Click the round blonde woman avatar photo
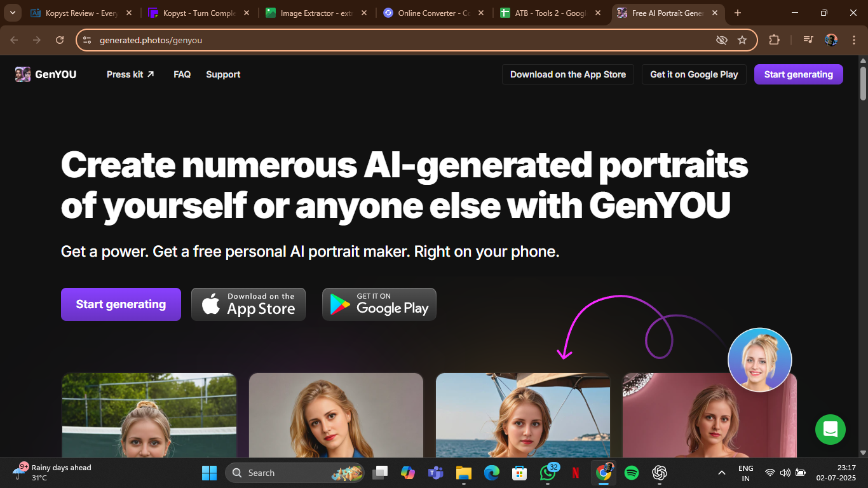 click(x=760, y=360)
